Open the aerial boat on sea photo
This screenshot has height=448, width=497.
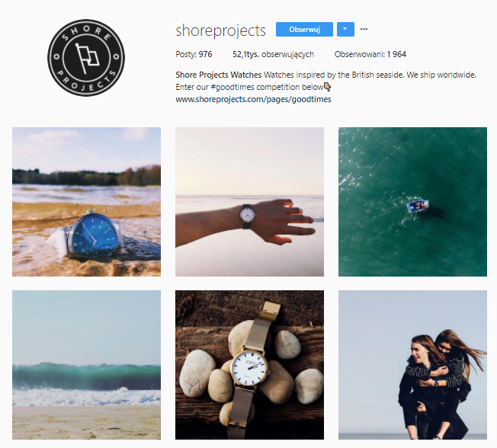point(412,202)
